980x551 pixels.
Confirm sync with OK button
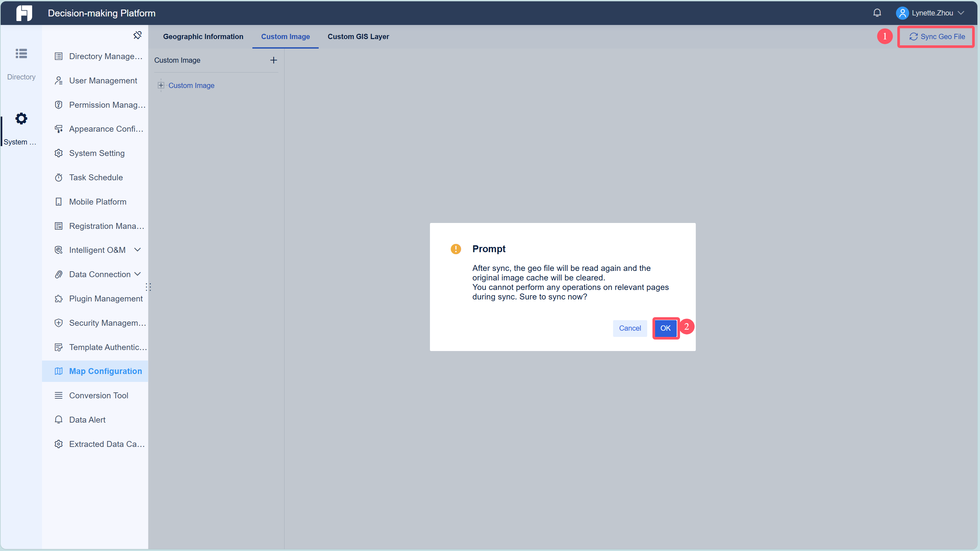(665, 328)
